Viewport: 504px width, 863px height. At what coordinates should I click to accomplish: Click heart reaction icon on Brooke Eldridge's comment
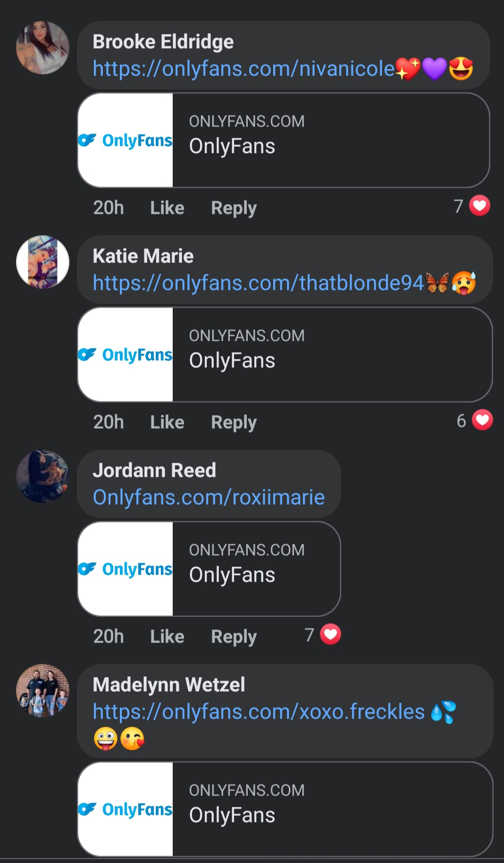480,206
